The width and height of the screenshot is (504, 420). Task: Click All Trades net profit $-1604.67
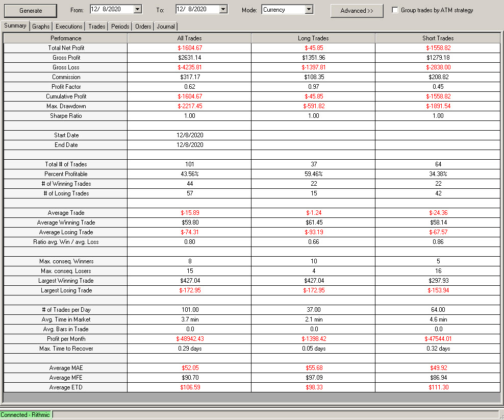190,48
